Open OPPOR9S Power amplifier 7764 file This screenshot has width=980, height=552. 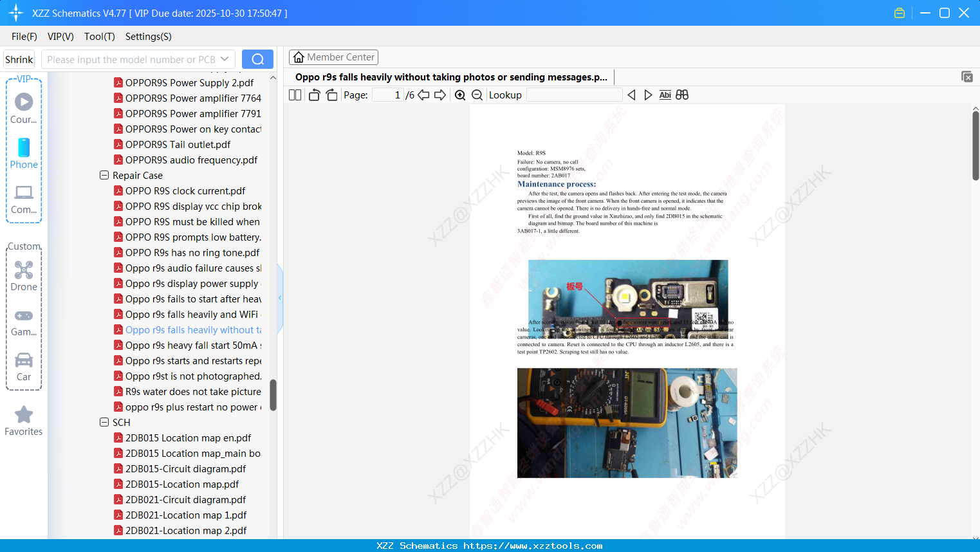click(x=187, y=98)
